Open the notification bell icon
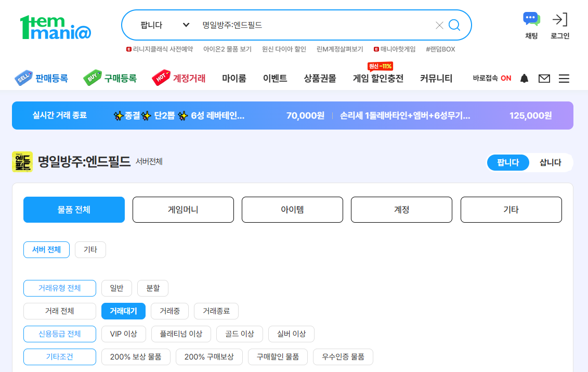Image resolution: width=588 pixels, height=372 pixels. pyautogui.click(x=524, y=78)
